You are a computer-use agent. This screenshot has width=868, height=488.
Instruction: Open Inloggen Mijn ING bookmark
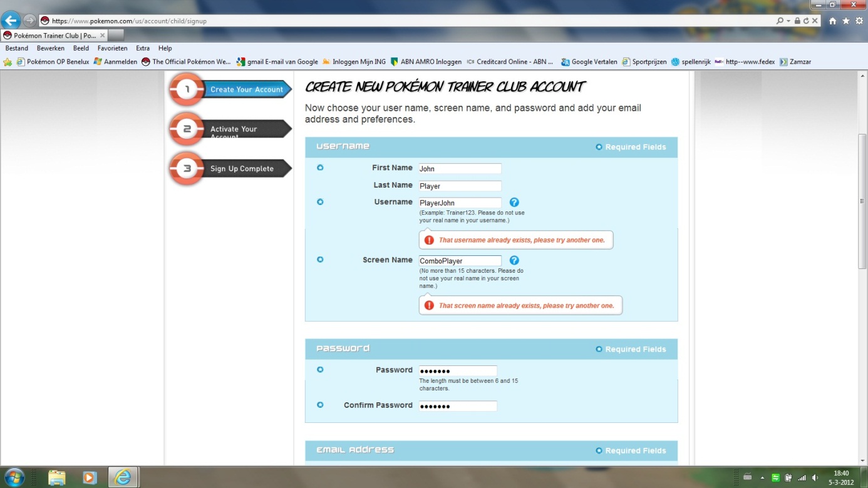coord(354,62)
